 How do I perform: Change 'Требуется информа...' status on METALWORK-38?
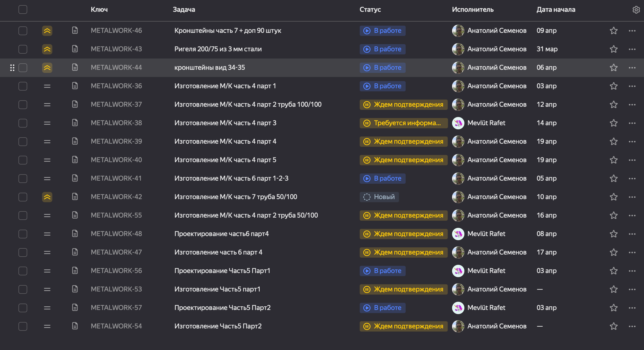coord(403,123)
